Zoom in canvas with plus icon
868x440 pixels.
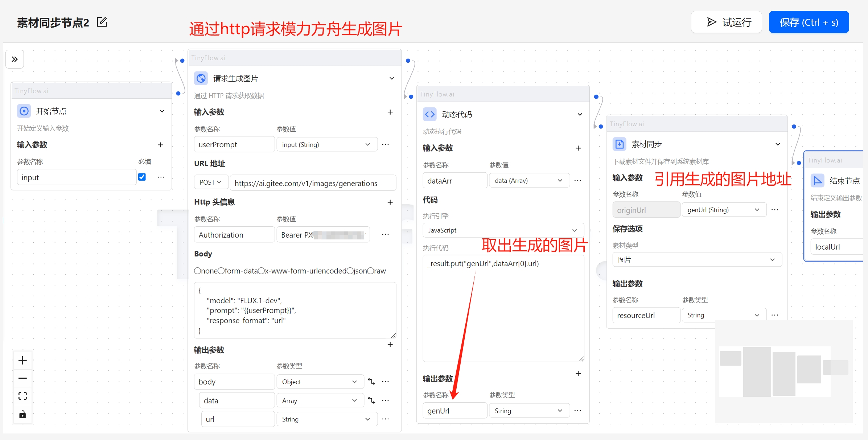coord(22,360)
